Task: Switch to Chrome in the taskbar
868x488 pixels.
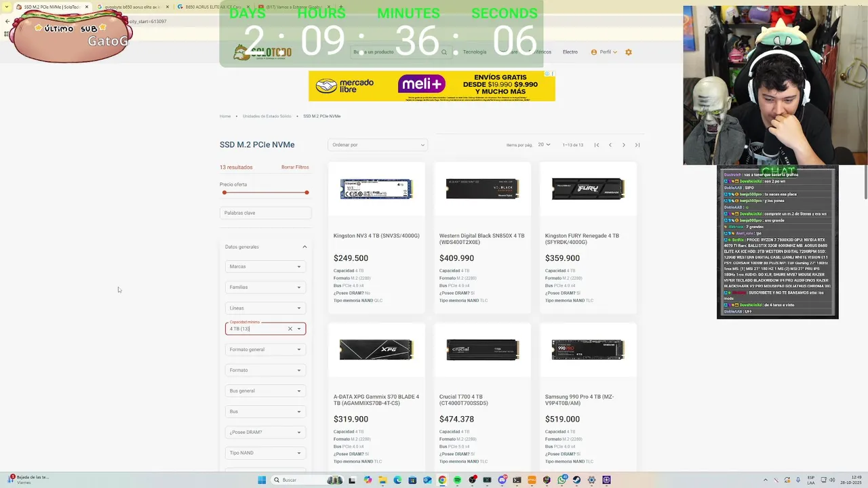Action: coord(442,480)
